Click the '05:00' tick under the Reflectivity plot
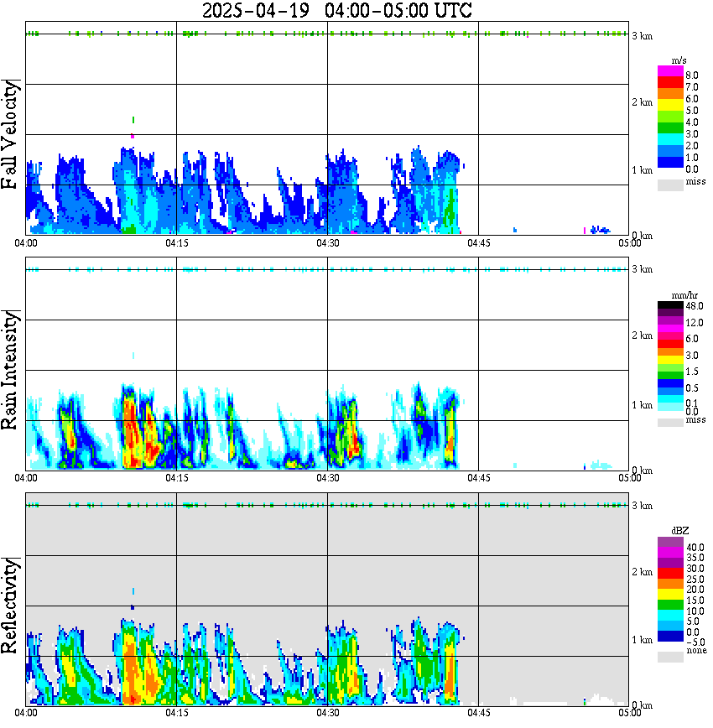 coord(630,713)
